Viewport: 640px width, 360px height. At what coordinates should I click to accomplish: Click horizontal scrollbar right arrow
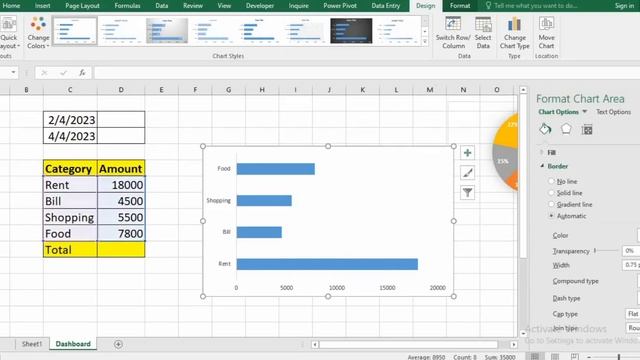click(513, 344)
